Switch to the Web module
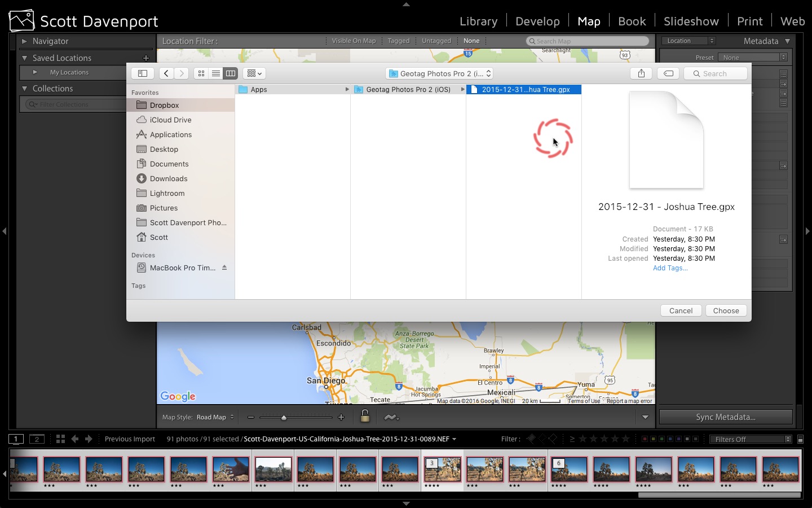Screen dimensions: 812x508 tap(792, 21)
